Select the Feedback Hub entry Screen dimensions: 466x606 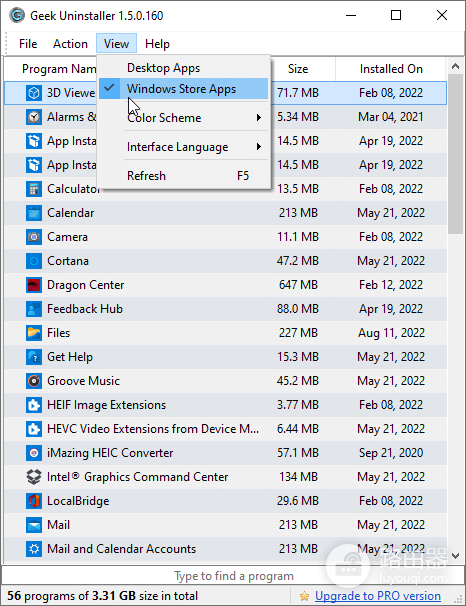[226, 309]
